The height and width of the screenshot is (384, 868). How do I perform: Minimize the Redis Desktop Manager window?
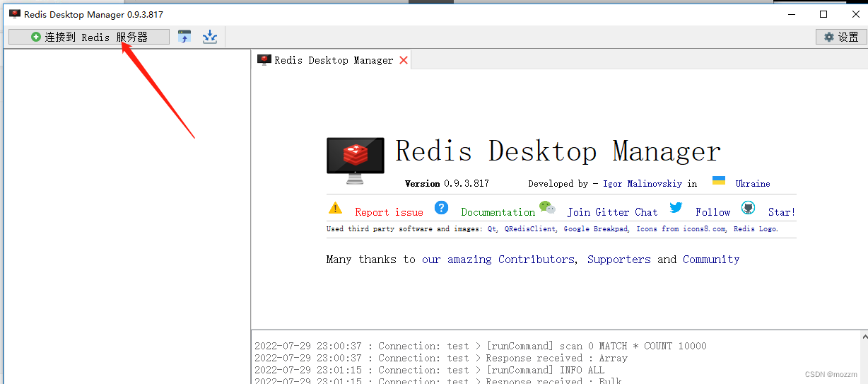click(791, 14)
